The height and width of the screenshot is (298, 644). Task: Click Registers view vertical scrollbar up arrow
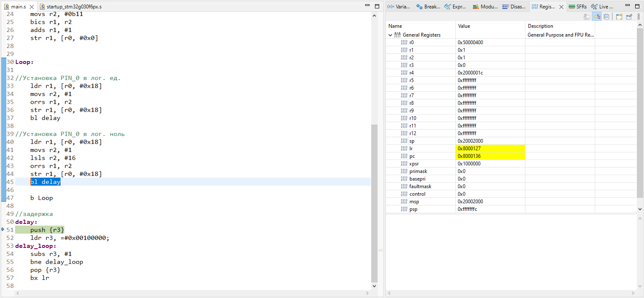tap(640, 25)
